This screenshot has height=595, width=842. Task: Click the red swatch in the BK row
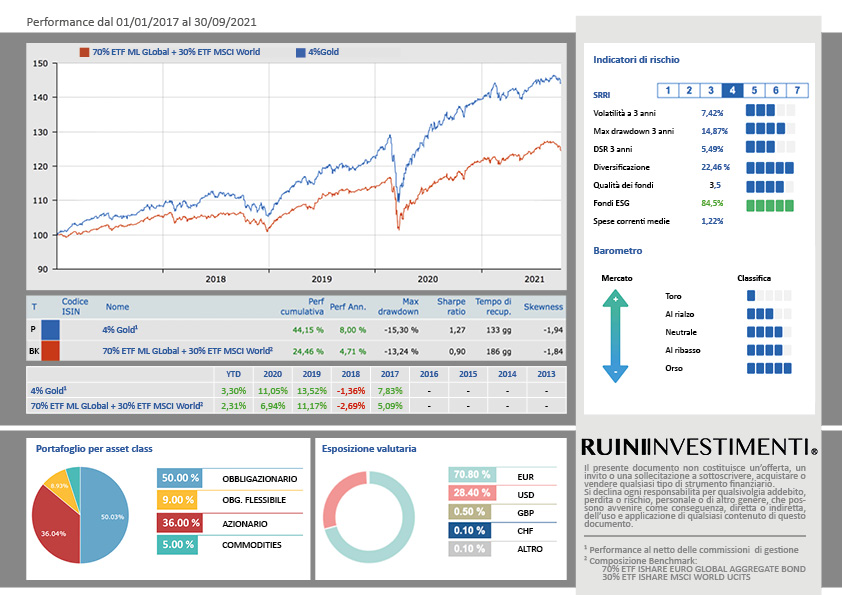(x=50, y=351)
